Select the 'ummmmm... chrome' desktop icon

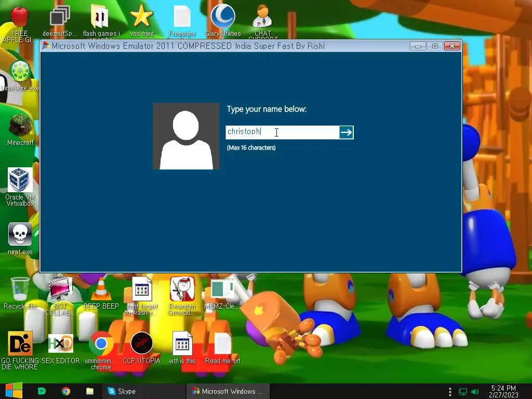click(x=101, y=343)
